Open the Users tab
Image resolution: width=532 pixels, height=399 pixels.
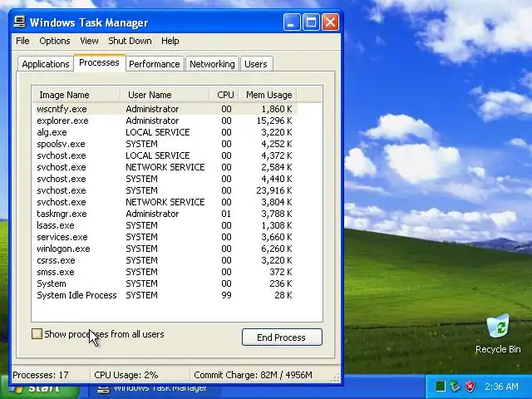[x=256, y=64]
